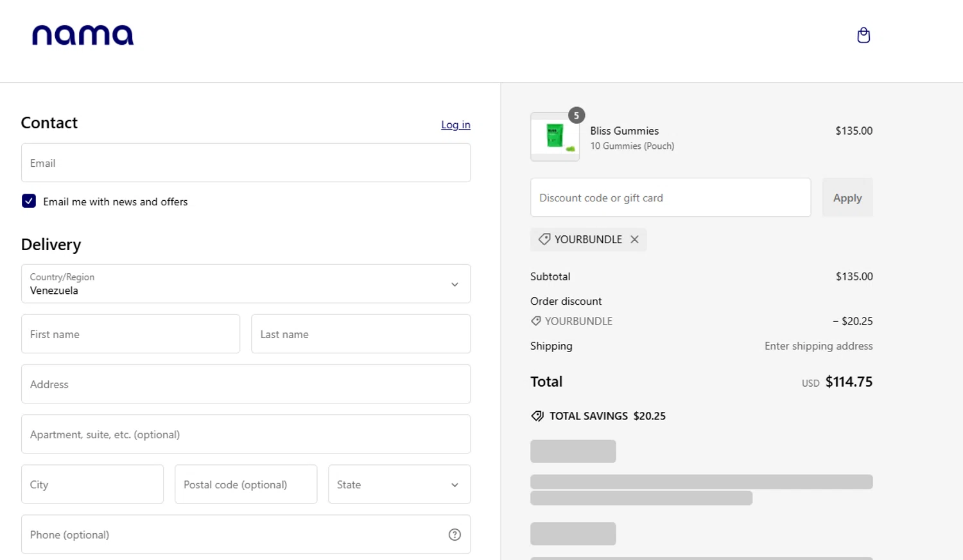Click the nama logo

(x=83, y=35)
